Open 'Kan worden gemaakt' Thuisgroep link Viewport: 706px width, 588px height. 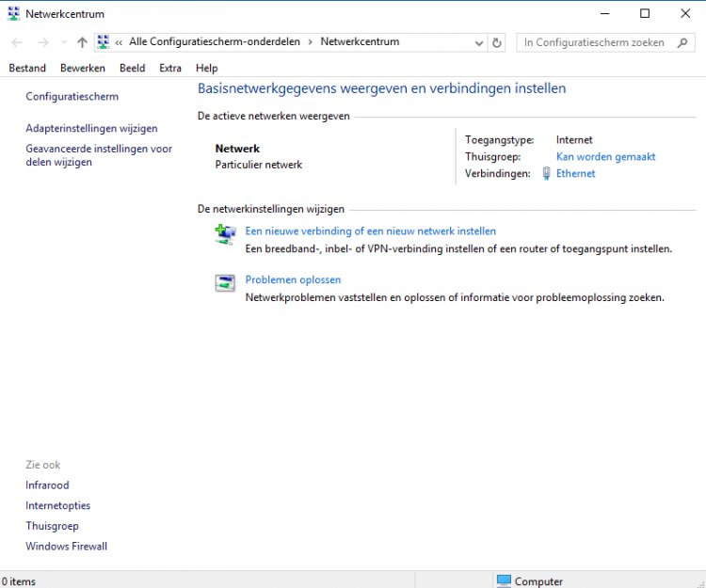point(605,157)
